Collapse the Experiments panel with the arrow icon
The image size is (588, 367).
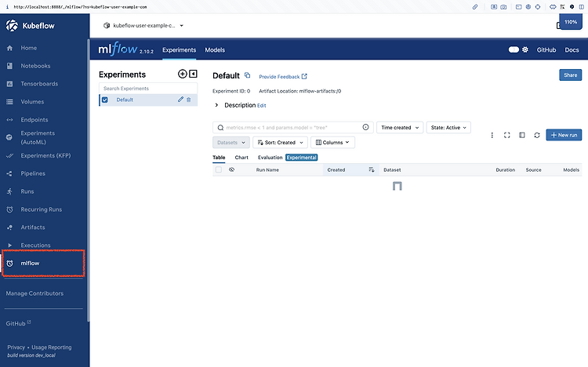(193, 74)
